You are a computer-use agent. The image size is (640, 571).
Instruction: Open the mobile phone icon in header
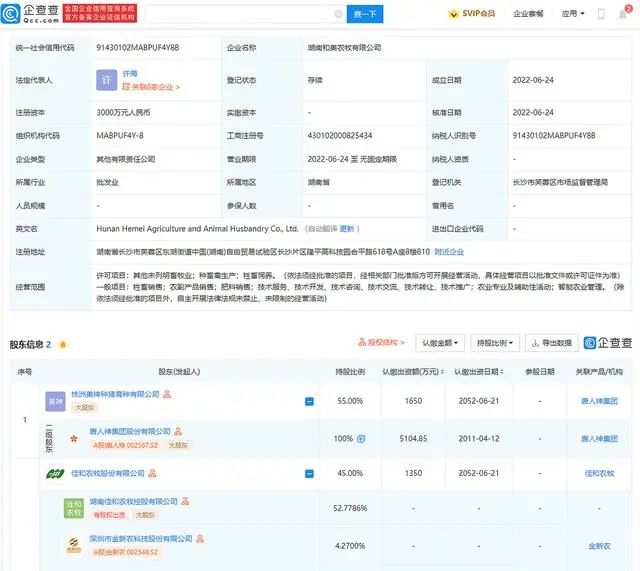point(601,14)
